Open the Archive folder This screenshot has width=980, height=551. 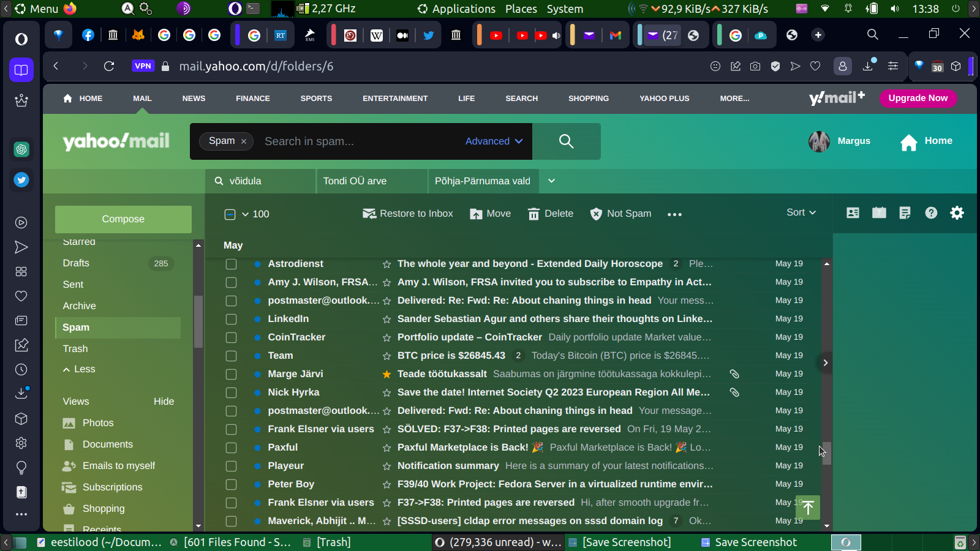(80, 306)
